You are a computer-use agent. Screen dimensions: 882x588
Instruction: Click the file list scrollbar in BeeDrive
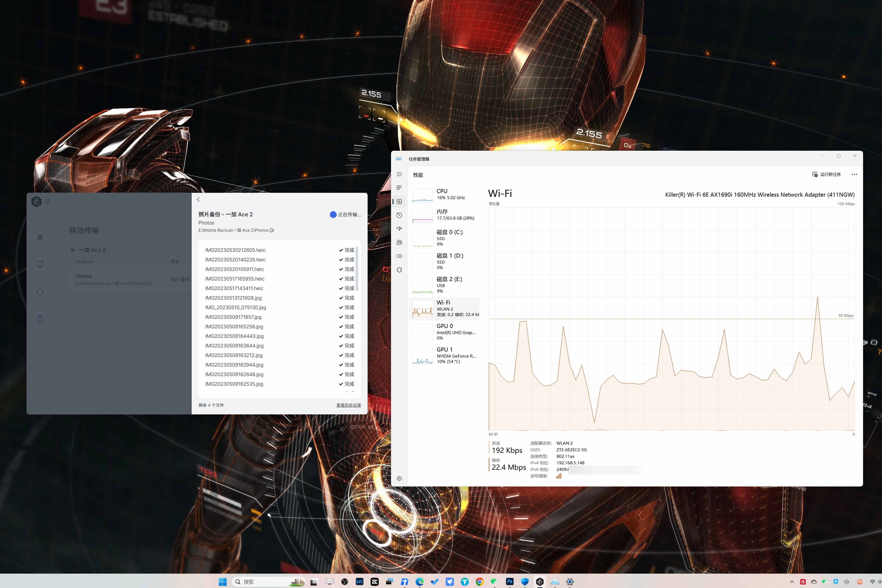(357, 268)
